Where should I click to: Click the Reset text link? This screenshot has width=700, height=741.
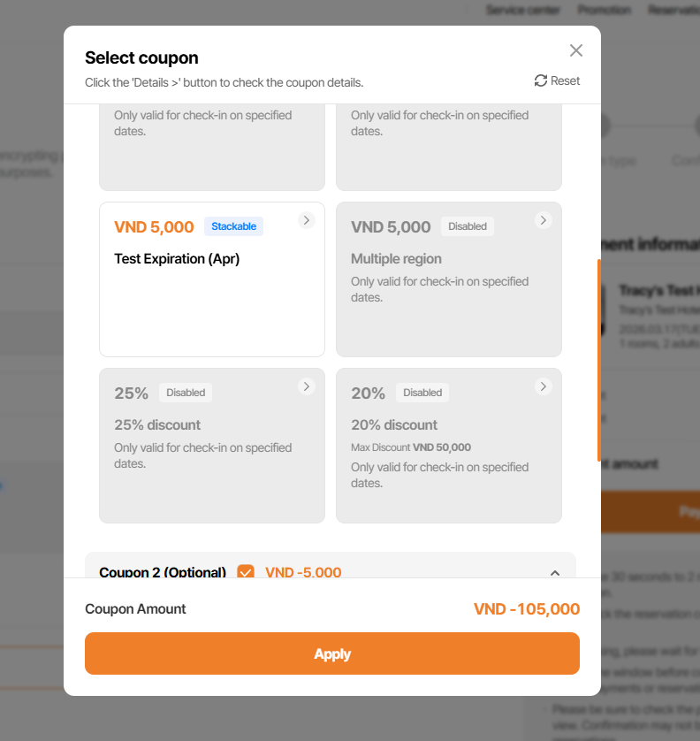click(566, 80)
